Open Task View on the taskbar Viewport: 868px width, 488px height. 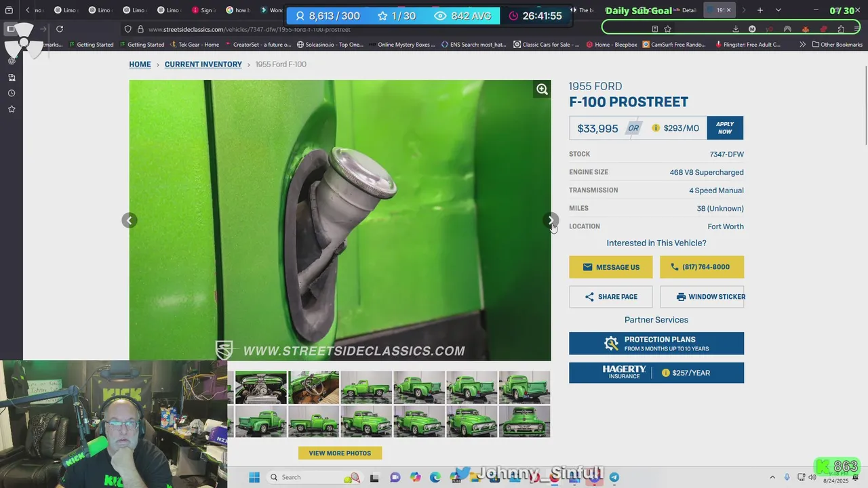click(374, 477)
